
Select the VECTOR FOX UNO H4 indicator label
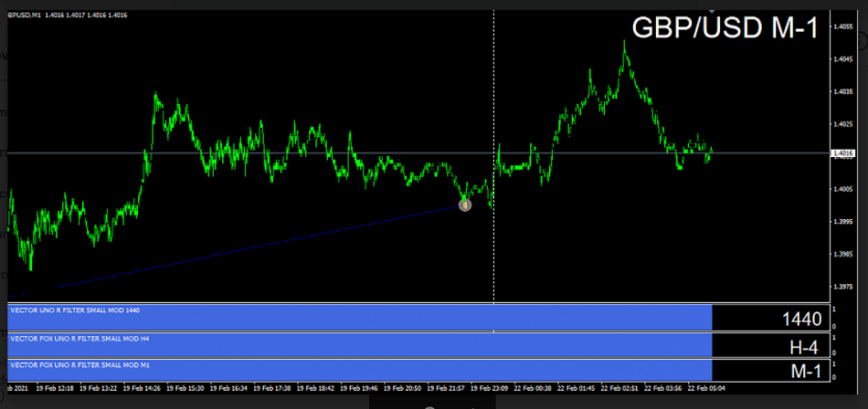click(x=79, y=339)
